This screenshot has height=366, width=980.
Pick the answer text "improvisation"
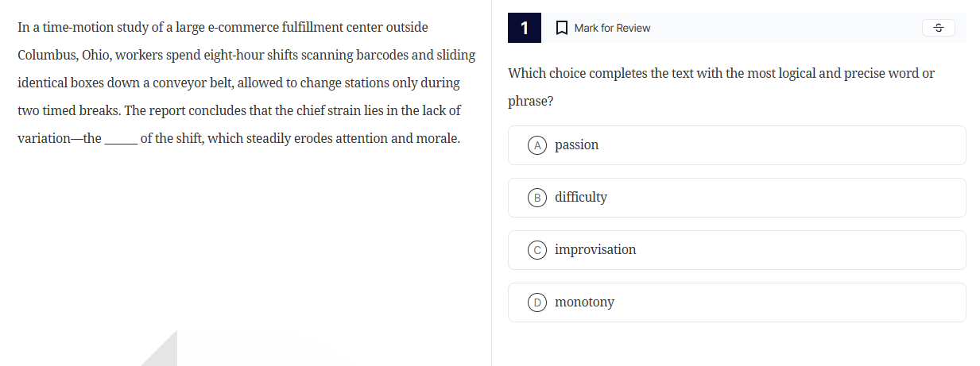[595, 249]
